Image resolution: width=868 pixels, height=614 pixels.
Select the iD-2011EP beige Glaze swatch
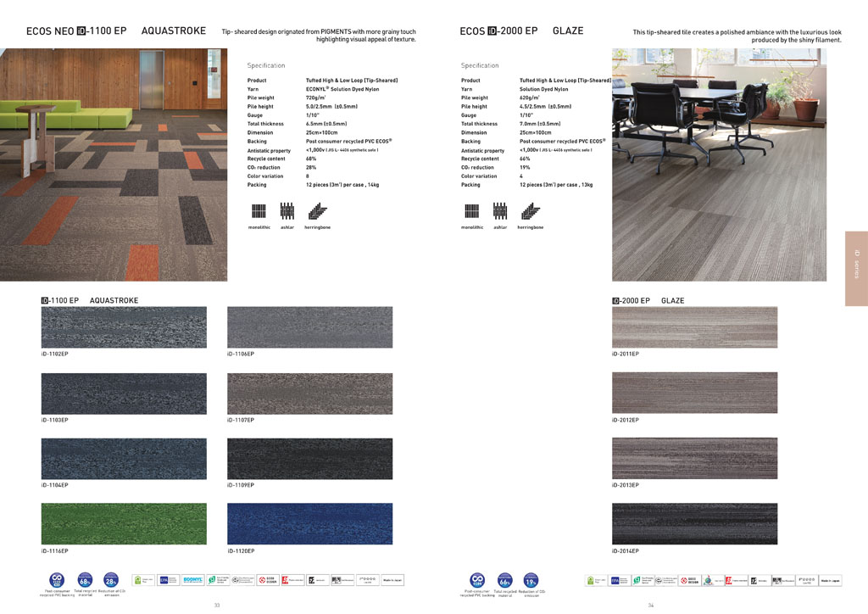point(695,327)
